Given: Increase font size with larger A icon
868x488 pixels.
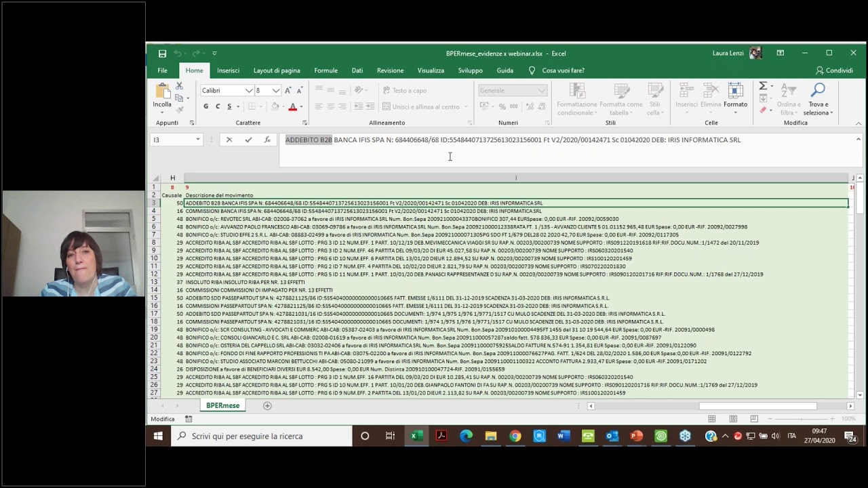Looking at the screenshot, I should (x=288, y=90).
